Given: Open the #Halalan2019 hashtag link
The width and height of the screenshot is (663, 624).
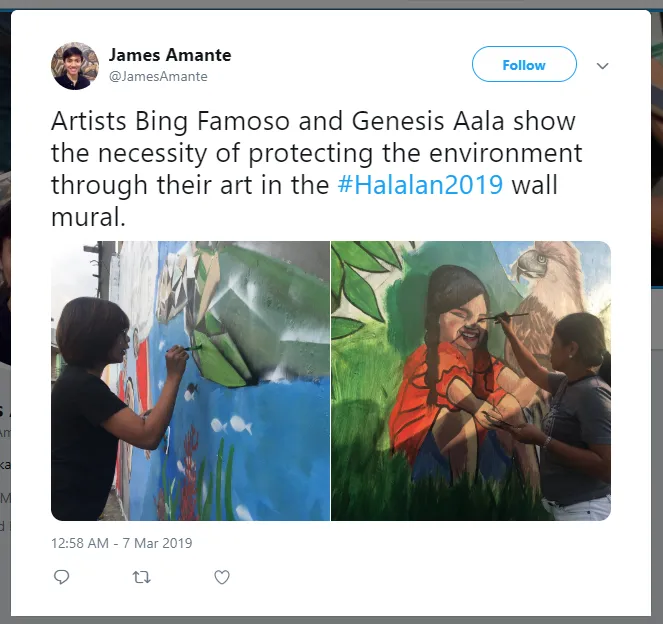Looking at the screenshot, I should 420,185.
